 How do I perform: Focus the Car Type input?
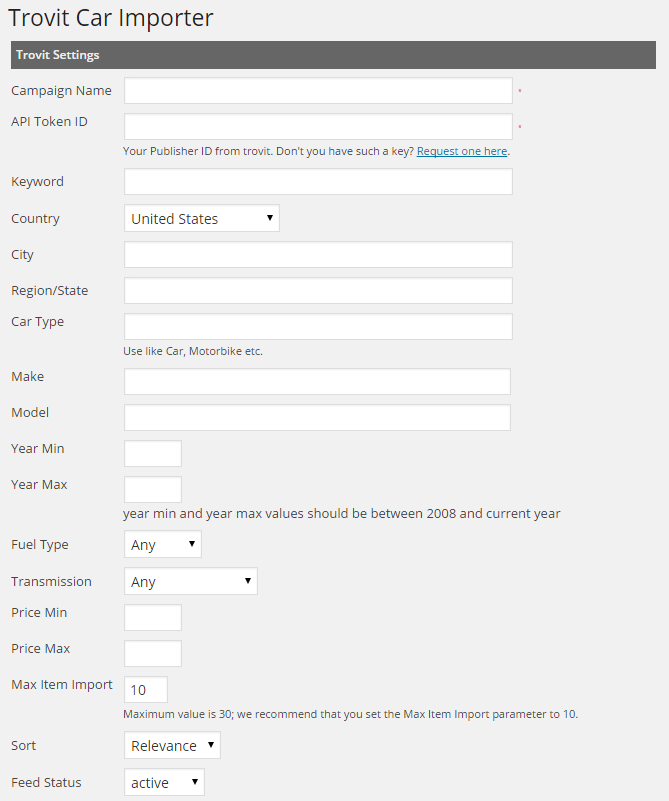pyautogui.click(x=318, y=327)
